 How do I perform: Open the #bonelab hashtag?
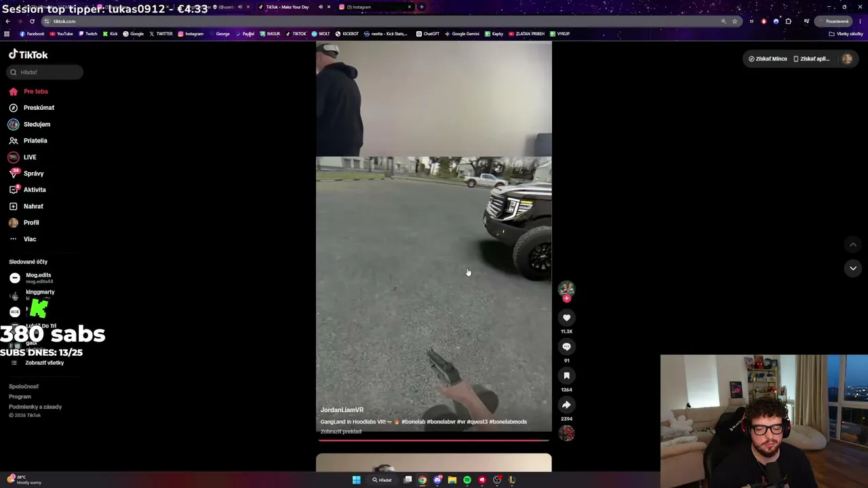pos(413,422)
